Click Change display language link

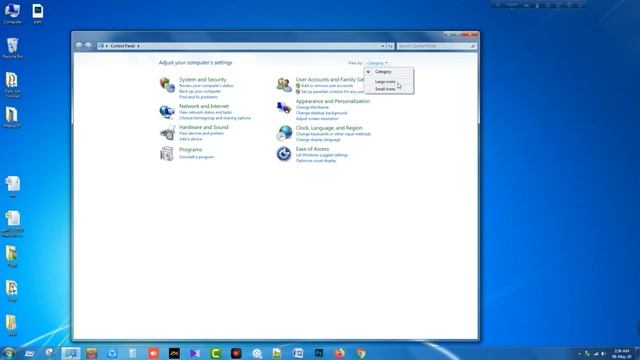(x=318, y=140)
